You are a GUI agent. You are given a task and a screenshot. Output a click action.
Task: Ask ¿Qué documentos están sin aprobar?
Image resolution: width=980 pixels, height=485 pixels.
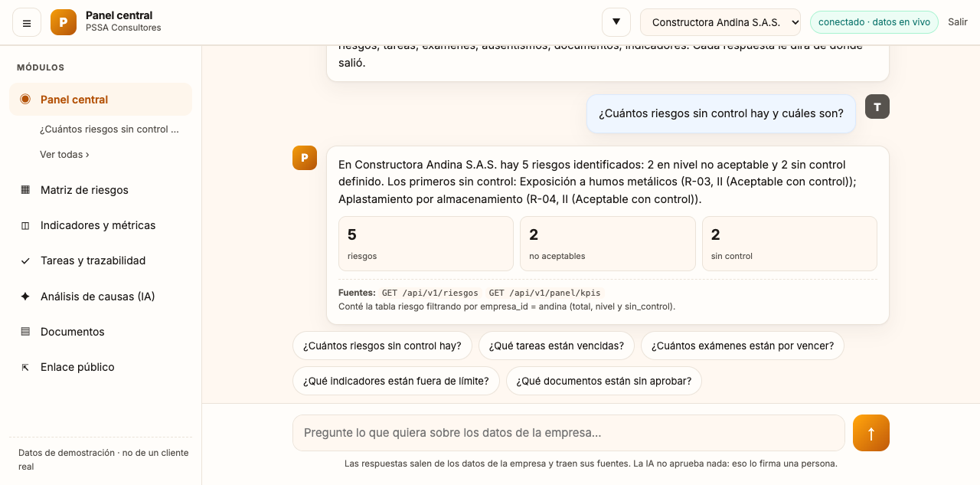[x=604, y=381]
